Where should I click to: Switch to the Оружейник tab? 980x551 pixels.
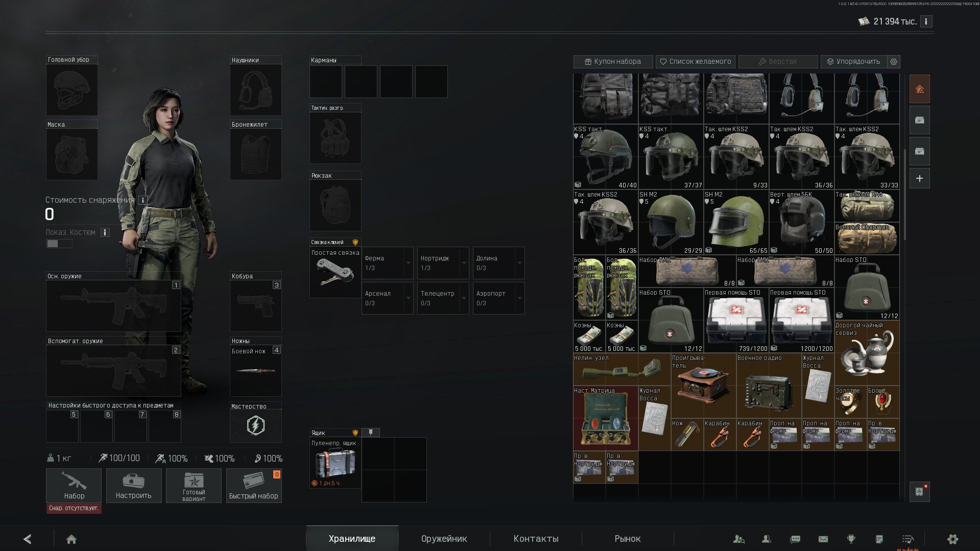444,539
